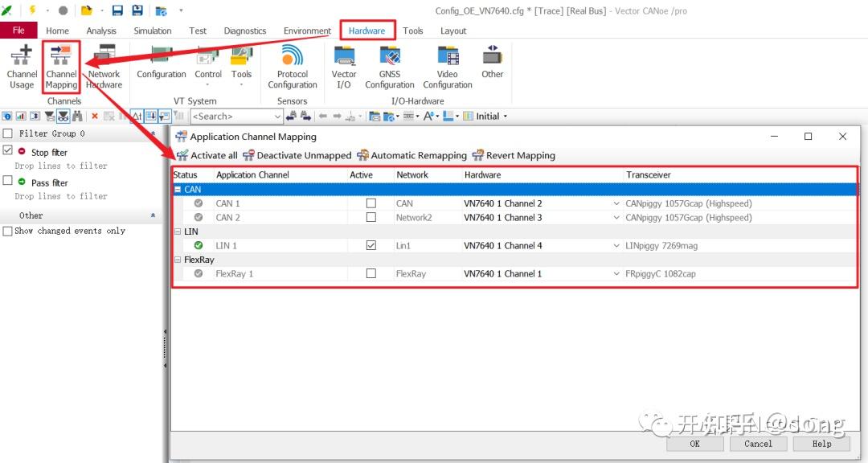The image size is (868, 463).
Task: Collapse the Other filter section
Action: click(x=153, y=215)
